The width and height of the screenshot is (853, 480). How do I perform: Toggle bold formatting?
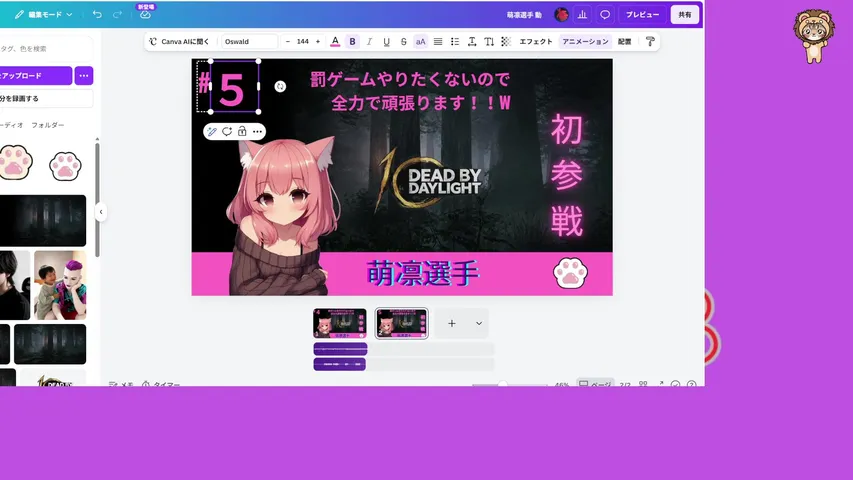(352, 41)
